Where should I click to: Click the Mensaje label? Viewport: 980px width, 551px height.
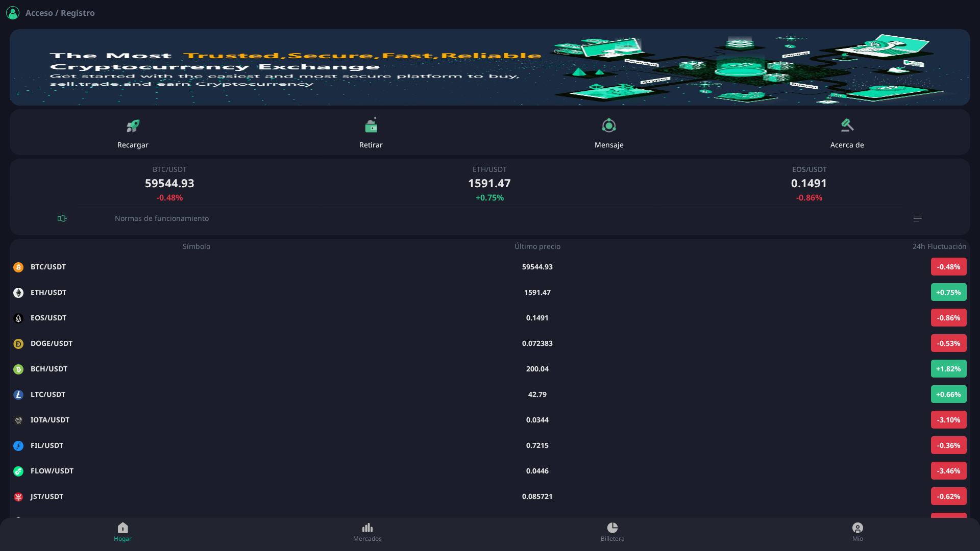tap(609, 145)
